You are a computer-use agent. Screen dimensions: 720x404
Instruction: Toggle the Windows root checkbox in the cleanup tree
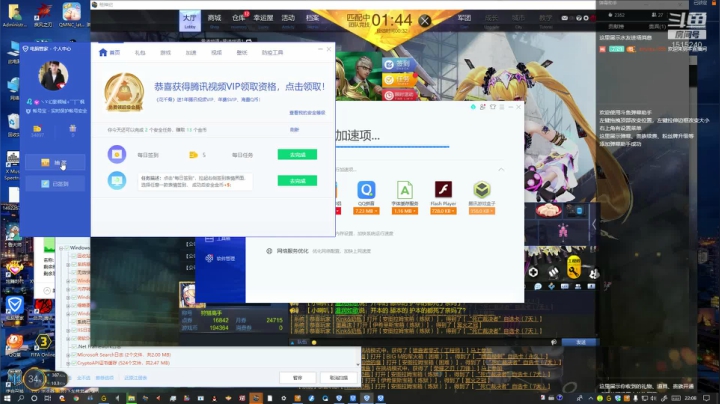(67, 248)
